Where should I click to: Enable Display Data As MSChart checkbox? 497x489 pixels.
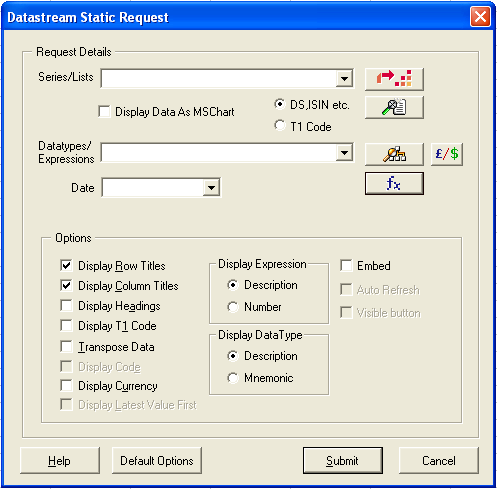click(104, 111)
